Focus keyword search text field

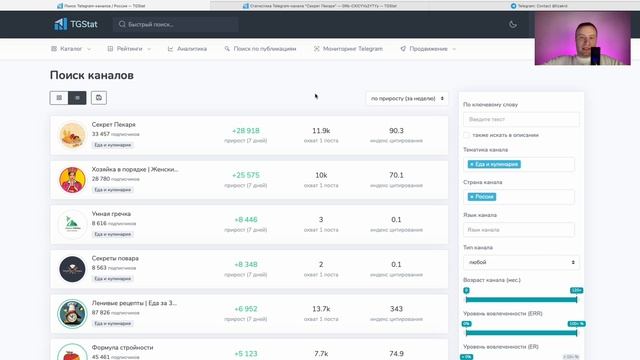click(x=521, y=119)
